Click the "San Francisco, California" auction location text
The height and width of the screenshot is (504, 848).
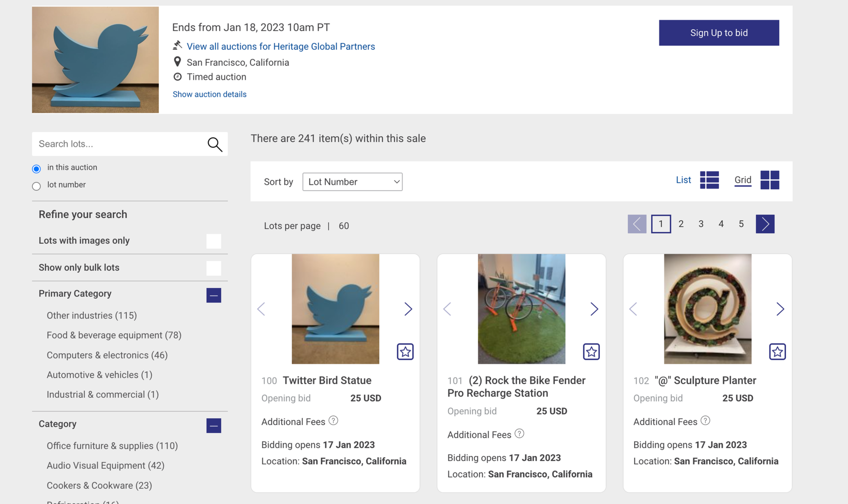(238, 62)
